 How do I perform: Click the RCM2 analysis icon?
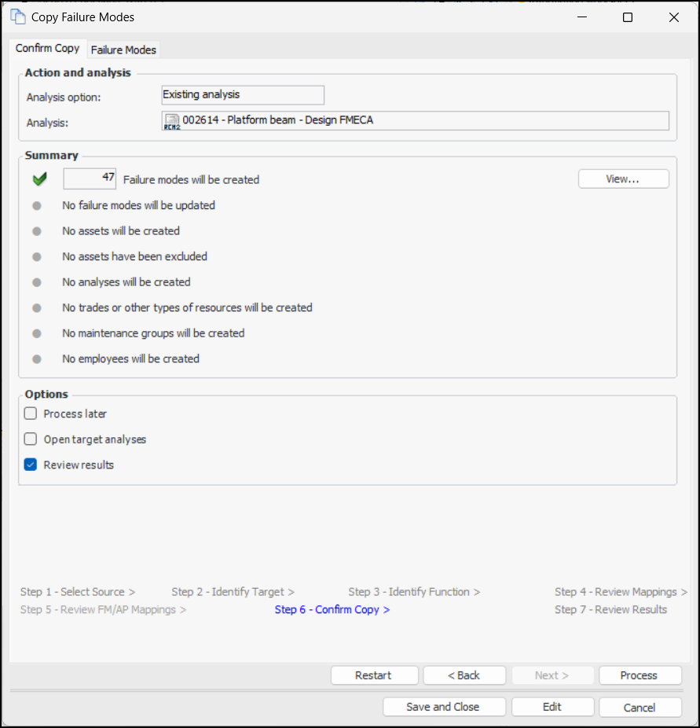coord(171,122)
